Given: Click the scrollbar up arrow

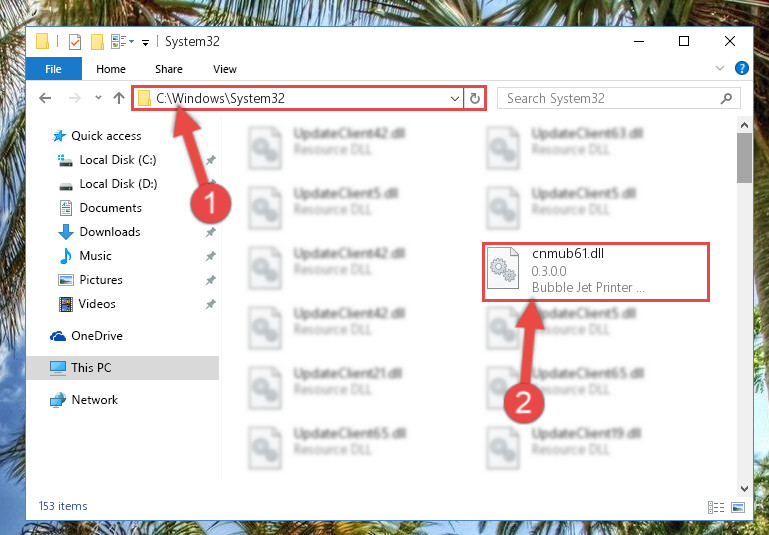Looking at the screenshot, I should coord(744,125).
